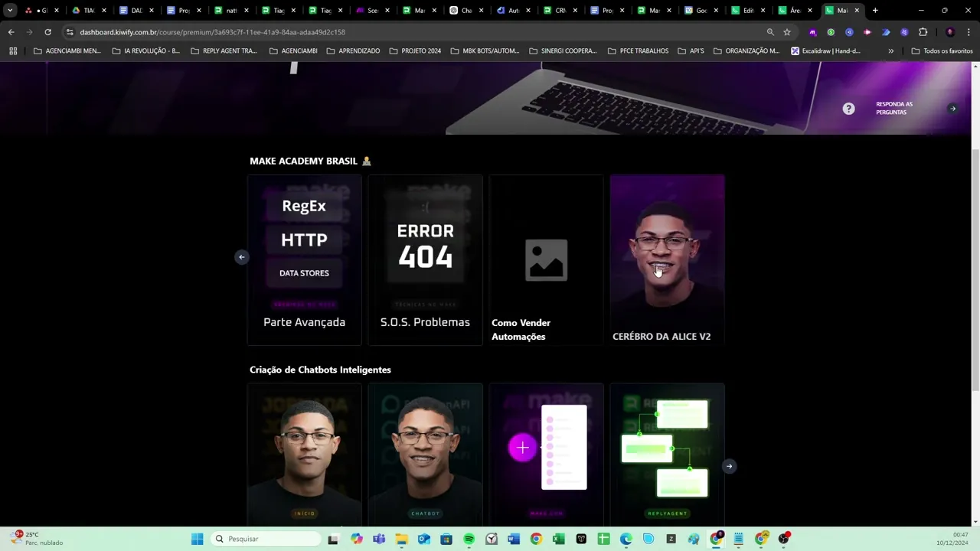Open Chrome three-dot menu
Image resolution: width=980 pixels, height=551 pixels.
[969, 32]
